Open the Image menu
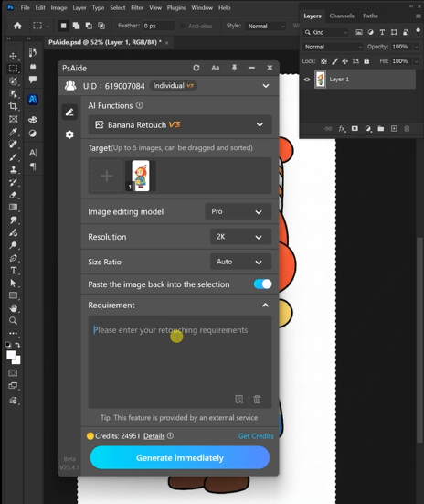This screenshot has height=504, width=424. pos(58,7)
